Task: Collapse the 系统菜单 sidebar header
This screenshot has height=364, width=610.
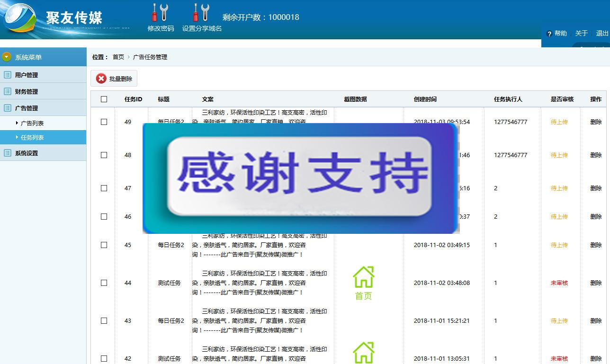Action: 43,57
